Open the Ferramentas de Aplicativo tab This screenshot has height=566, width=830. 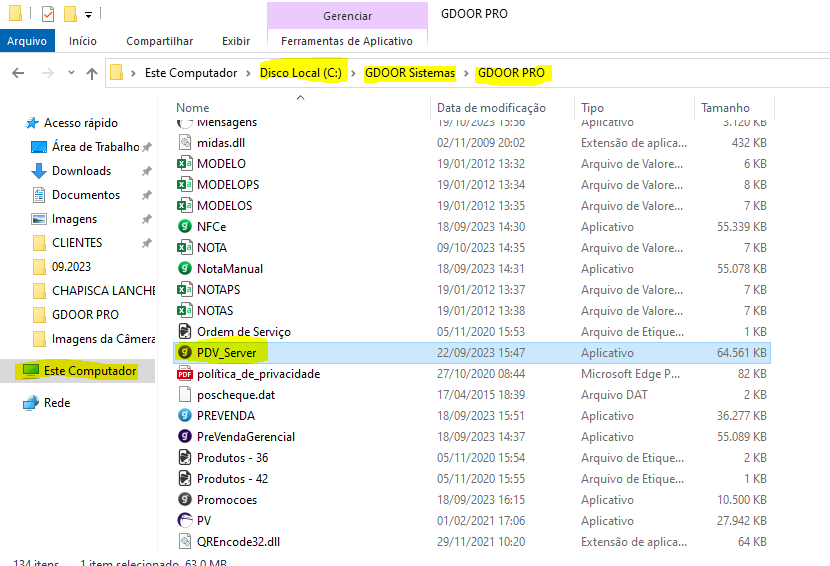click(x=346, y=41)
